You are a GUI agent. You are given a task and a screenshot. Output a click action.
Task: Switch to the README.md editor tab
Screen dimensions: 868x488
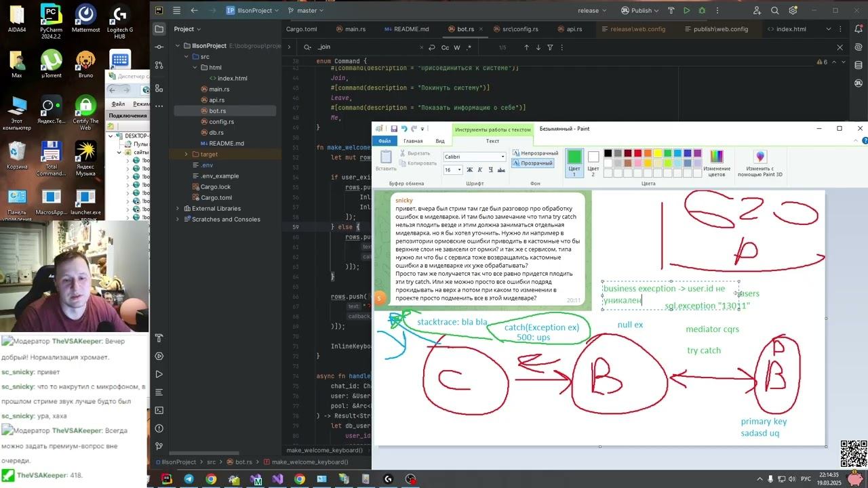[407, 29]
